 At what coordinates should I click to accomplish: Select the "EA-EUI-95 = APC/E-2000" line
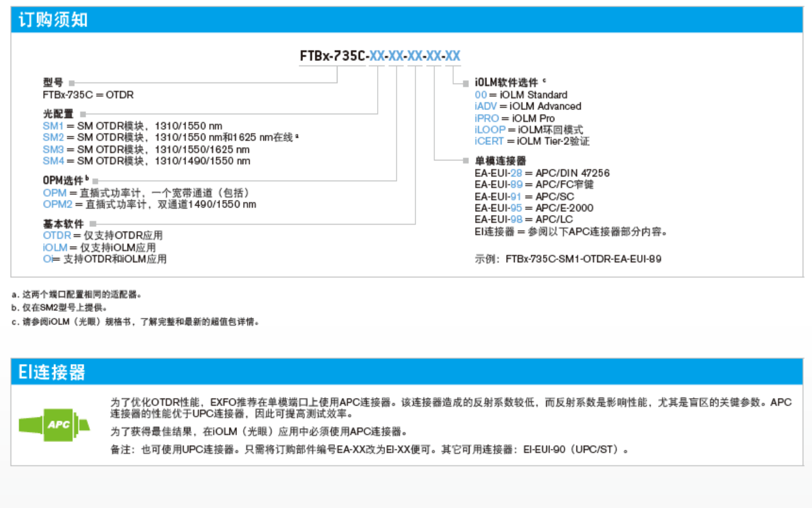(534, 208)
